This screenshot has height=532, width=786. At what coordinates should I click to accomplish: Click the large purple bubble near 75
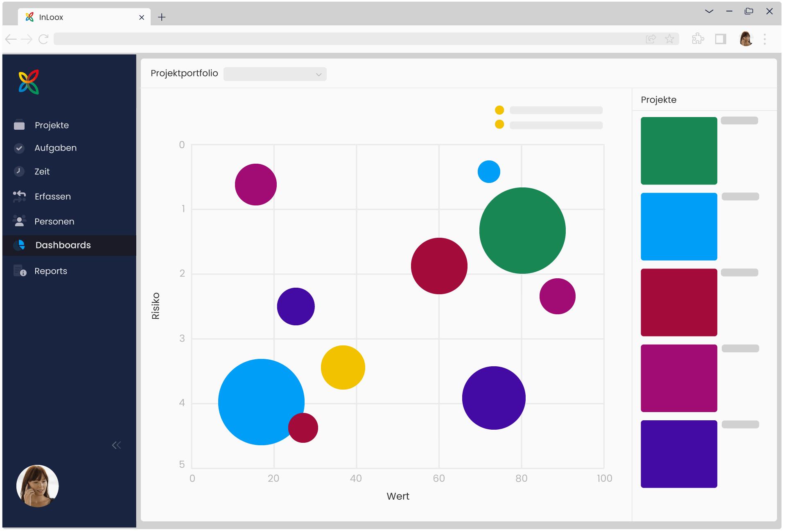(494, 398)
